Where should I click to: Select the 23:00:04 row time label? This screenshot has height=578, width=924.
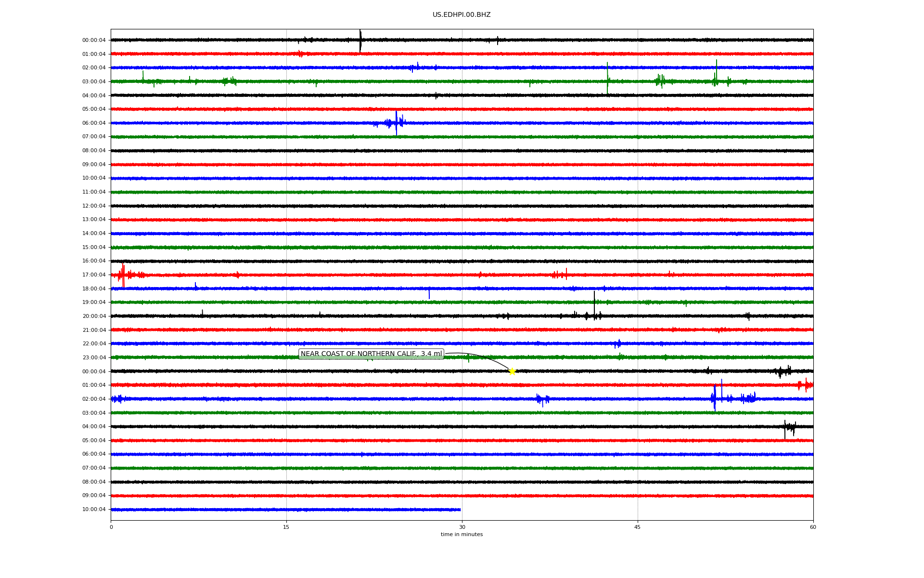pos(94,358)
